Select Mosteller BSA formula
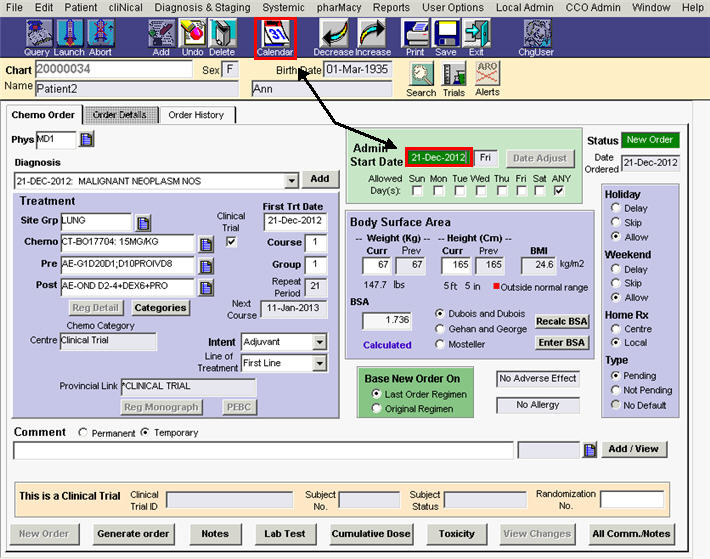The width and height of the screenshot is (710, 559). tap(439, 344)
